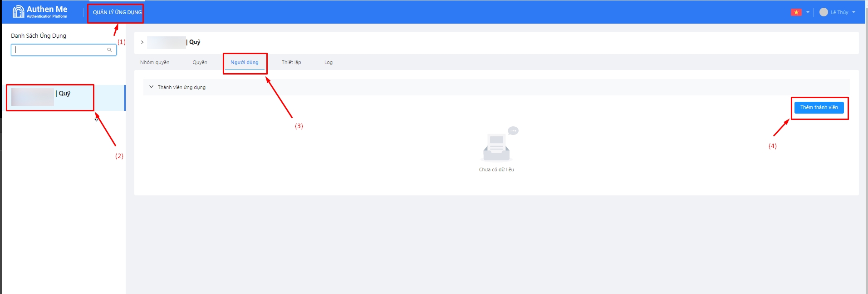Click the user avatar icon

(824, 12)
